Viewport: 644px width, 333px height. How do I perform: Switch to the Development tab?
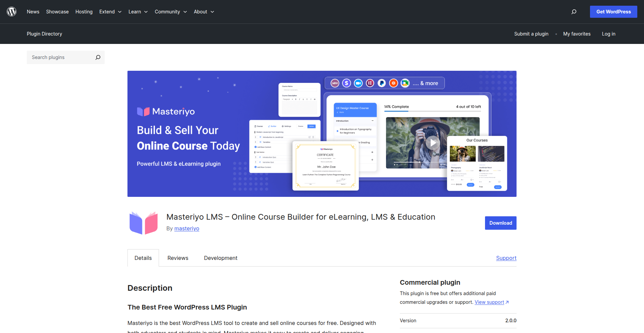(x=221, y=258)
